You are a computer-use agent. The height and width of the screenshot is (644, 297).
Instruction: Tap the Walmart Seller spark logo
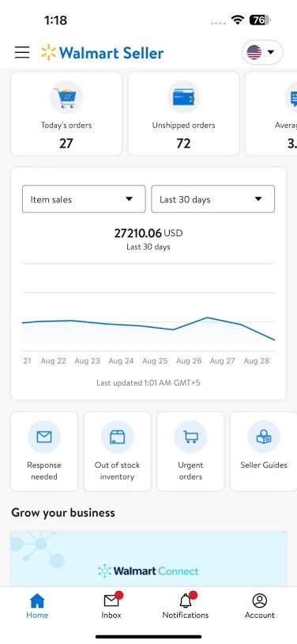(x=48, y=53)
